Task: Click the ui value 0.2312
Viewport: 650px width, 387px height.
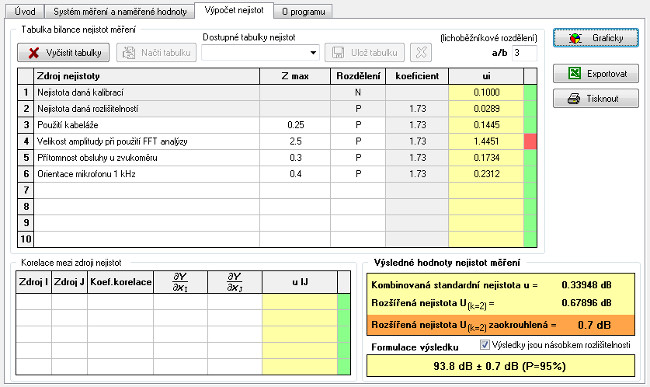Action: tap(486, 174)
